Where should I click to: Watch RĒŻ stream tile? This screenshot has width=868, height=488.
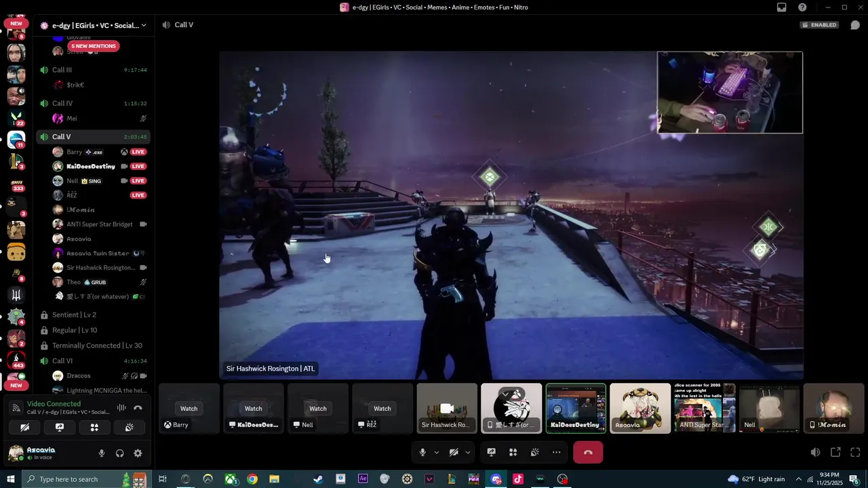(382, 409)
